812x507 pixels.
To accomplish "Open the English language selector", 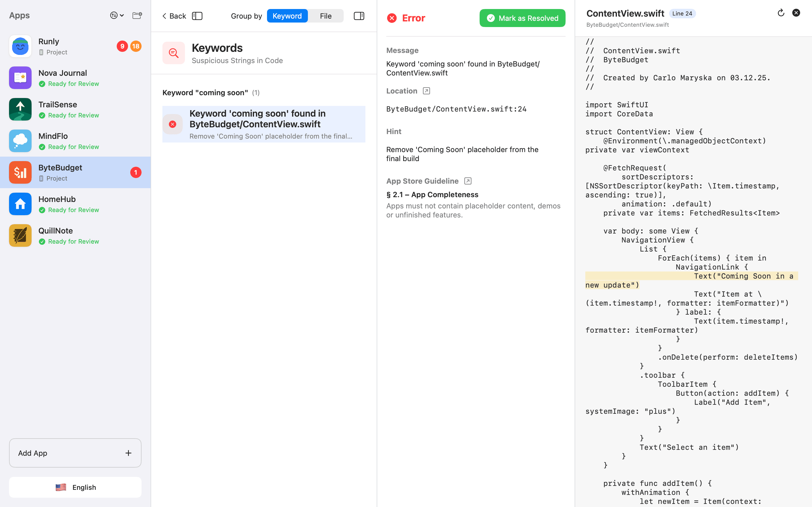I will coord(75,487).
